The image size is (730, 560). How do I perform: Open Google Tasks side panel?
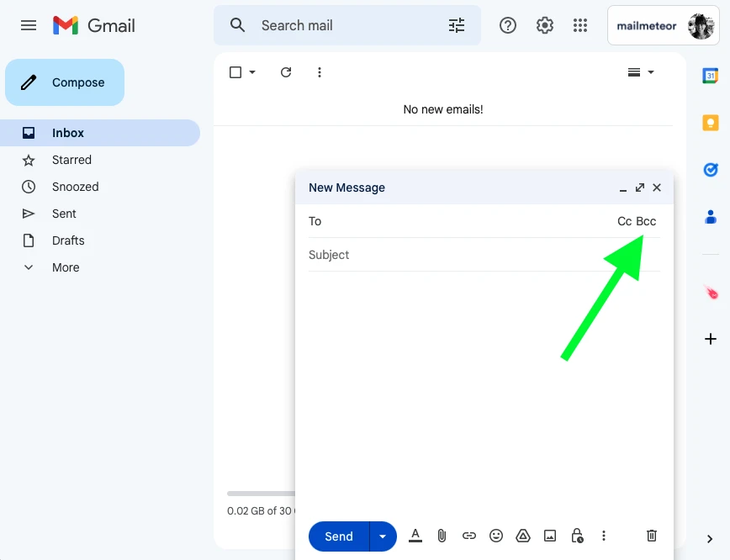[711, 170]
